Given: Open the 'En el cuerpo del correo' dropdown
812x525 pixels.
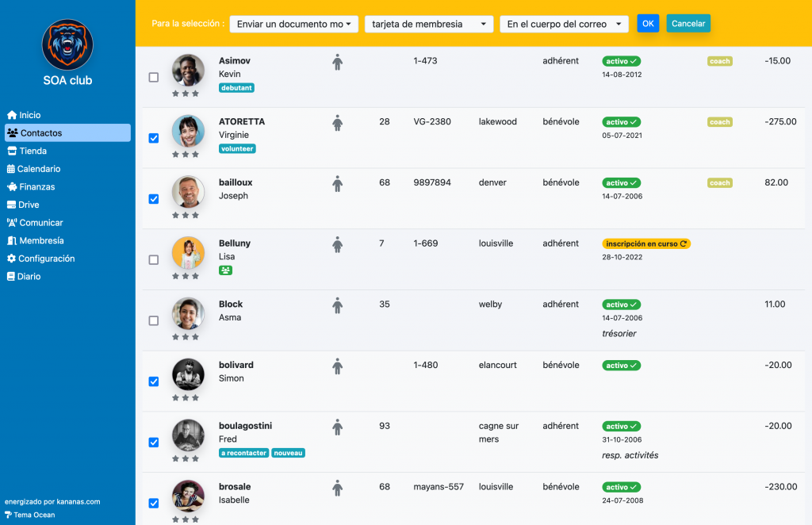Looking at the screenshot, I should click(x=563, y=24).
